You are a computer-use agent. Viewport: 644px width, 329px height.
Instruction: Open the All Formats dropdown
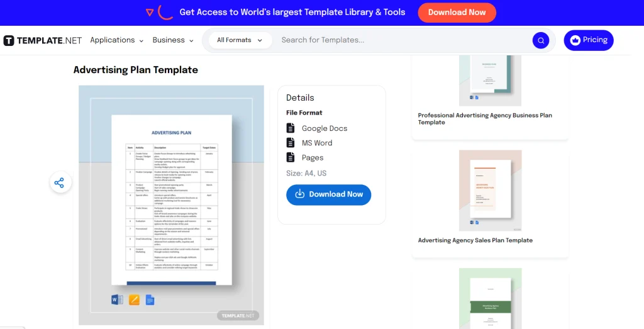pyautogui.click(x=240, y=40)
